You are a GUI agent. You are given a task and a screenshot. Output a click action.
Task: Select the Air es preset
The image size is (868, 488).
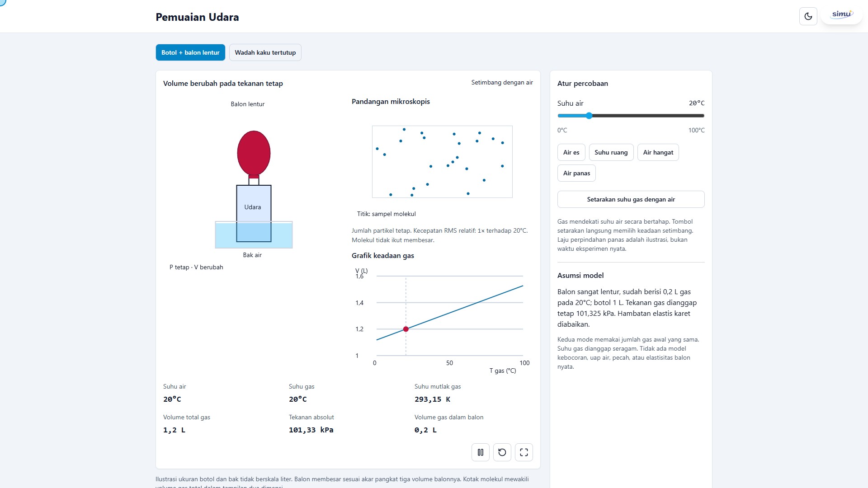(571, 152)
